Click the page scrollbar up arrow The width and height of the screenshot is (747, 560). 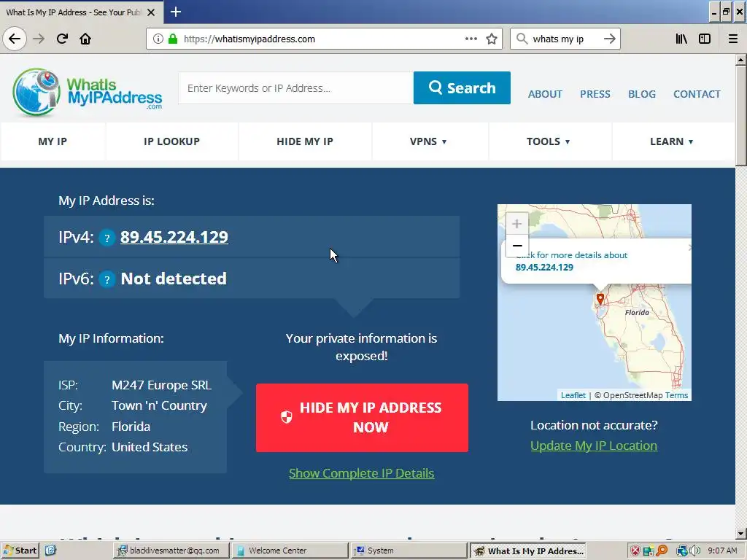(741, 60)
